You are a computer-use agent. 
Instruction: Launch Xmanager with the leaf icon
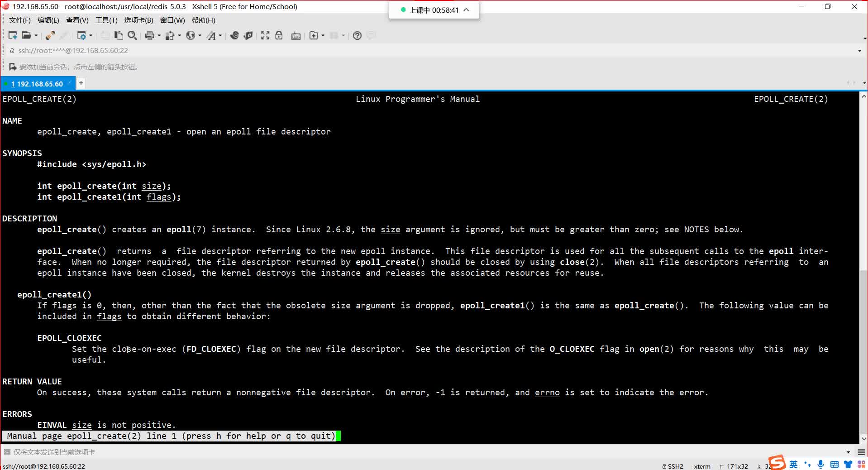coord(248,35)
